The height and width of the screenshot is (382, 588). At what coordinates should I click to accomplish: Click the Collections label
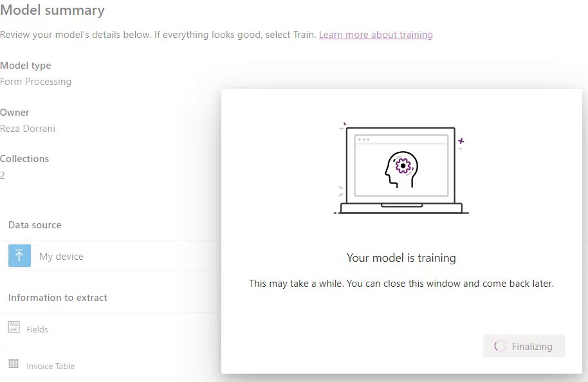(x=24, y=159)
